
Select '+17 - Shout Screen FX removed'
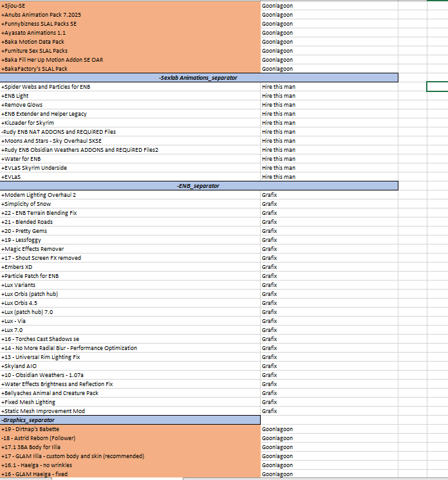tap(130, 258)
